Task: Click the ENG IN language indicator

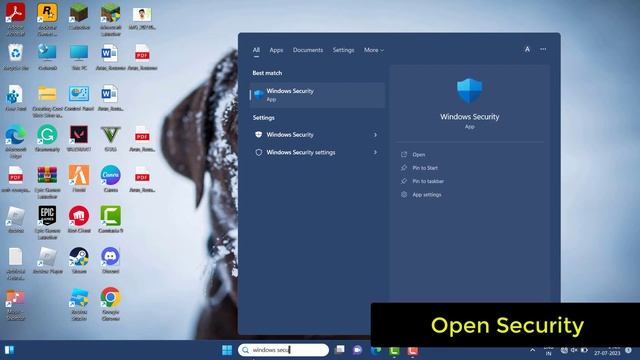Action: [549, 351]
